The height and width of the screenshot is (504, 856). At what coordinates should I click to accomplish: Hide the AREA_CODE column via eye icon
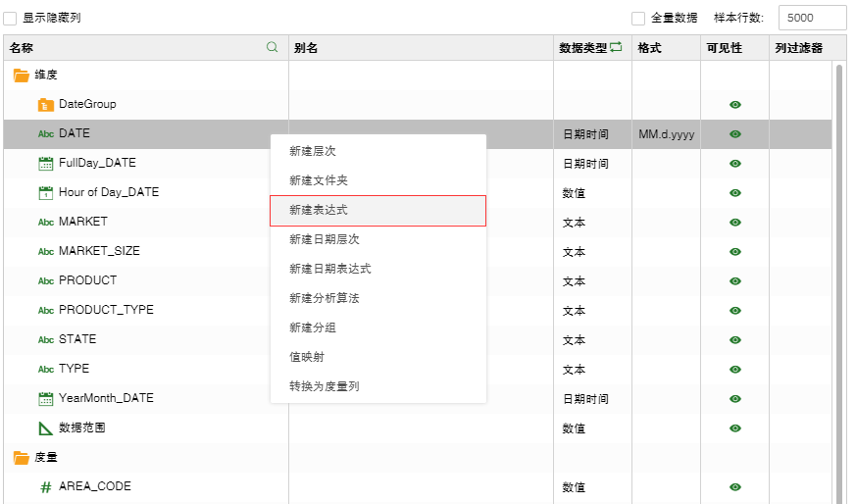tap(734, 486)
